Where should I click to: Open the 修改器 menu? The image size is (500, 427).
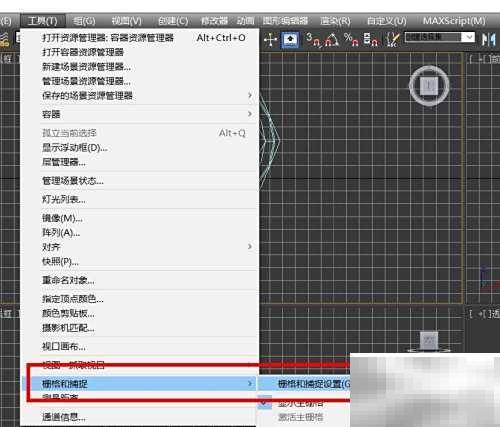tap(214, 21)
